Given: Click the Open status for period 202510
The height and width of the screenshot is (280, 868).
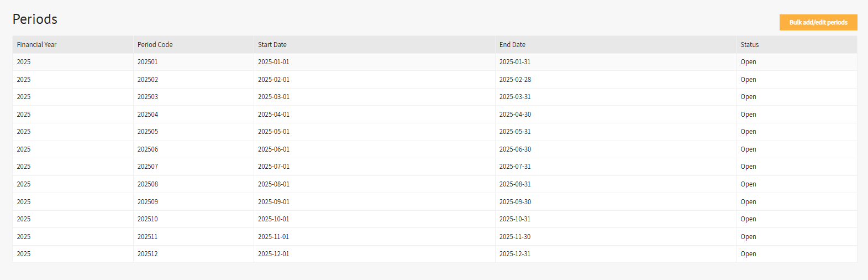Looking at the screenshot, I should [x=748, y=219].
